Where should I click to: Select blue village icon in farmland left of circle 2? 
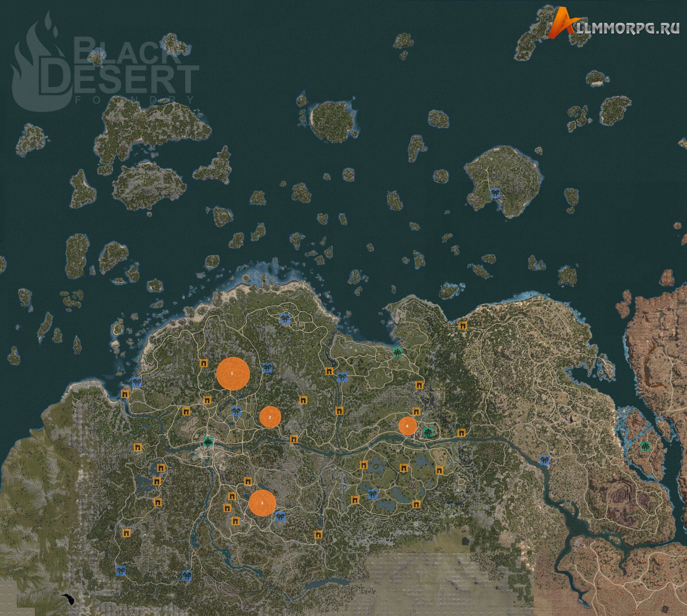click(x=236, y=412)
